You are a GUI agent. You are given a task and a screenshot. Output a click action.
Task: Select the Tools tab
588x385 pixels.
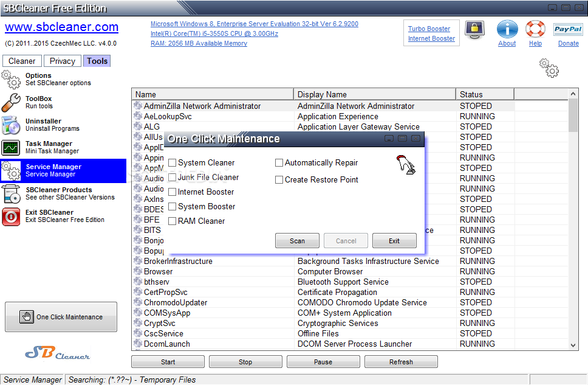[x=97, y=61]
